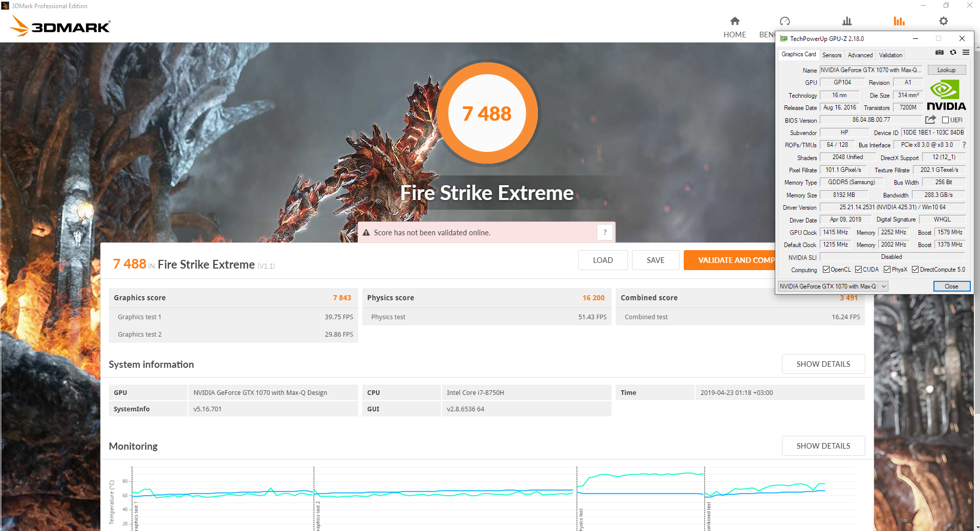Switch to the Graphics Card tab
The width and height of the screenshot is (980, 531).
[x=798, y=54]
